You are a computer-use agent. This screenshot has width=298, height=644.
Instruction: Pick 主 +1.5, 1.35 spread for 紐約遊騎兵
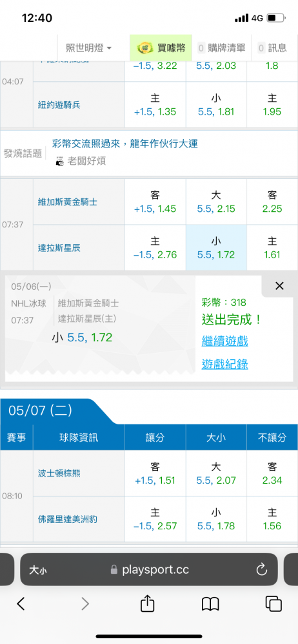155,105
